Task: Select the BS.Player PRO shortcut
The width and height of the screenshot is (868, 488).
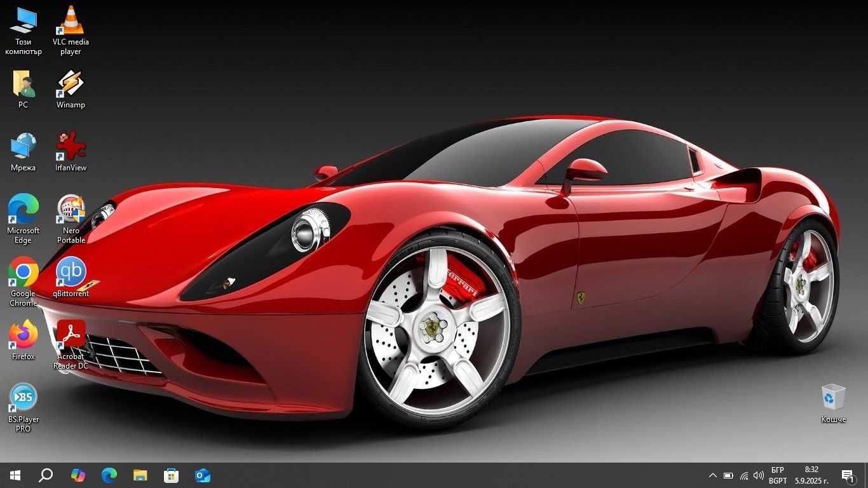Action: pyautogui.click(x=24, y=408)
